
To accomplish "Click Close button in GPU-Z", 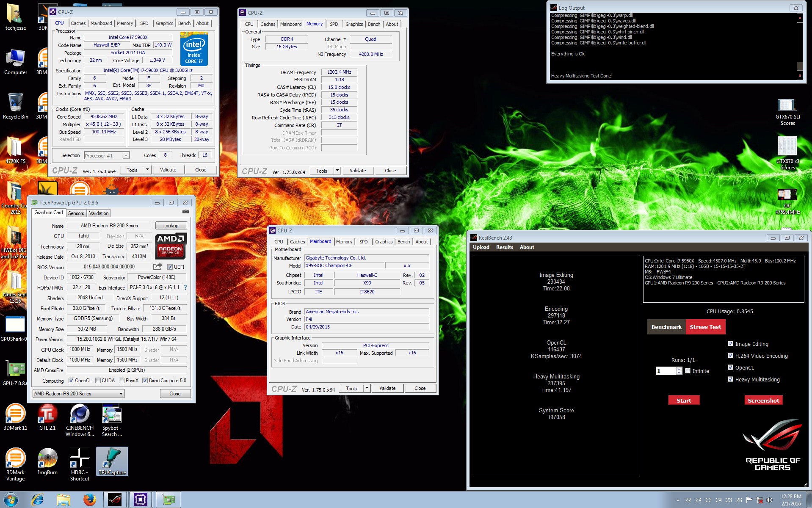I will click(175, 394).
